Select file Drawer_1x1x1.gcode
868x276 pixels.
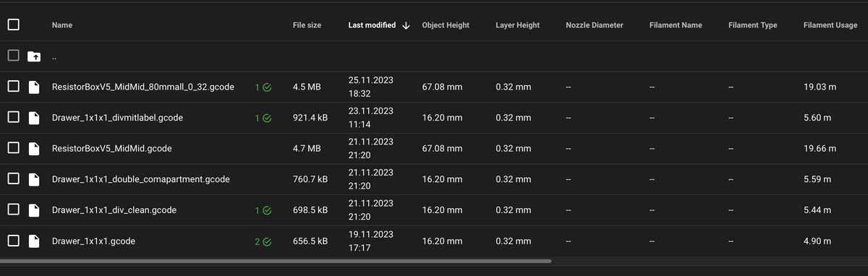[93, 241]
